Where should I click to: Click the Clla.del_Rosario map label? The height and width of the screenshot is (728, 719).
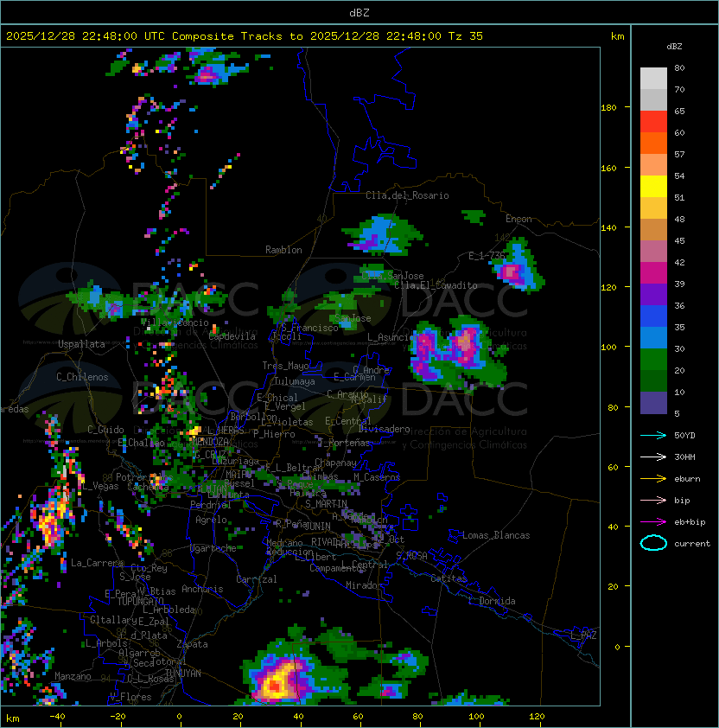pyautogui.click(x=407, y=195)
